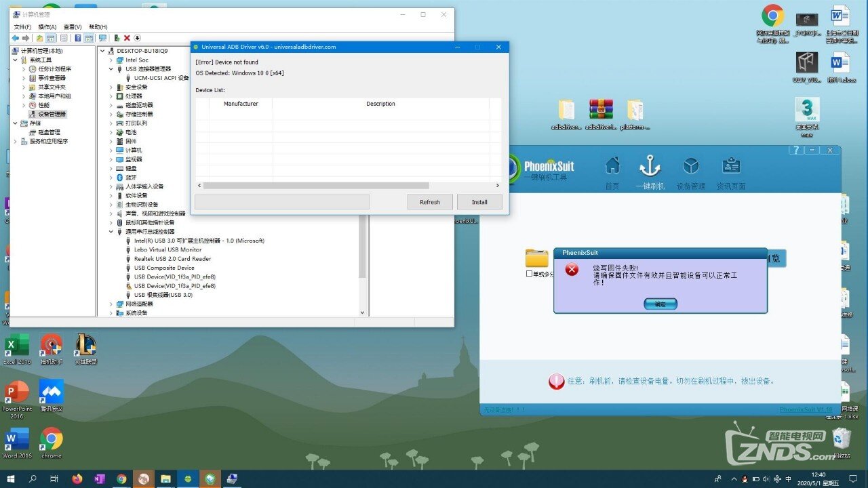
Task: Click the help icon in Computer Management toolbar
Action: point(78,38)
